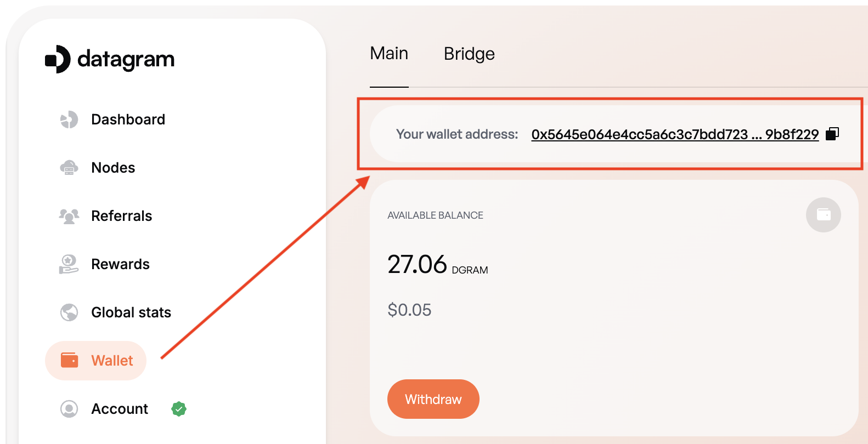Select the DGRAM balance amount
This screenshot has width=868, height=444.
pos(417,265)
